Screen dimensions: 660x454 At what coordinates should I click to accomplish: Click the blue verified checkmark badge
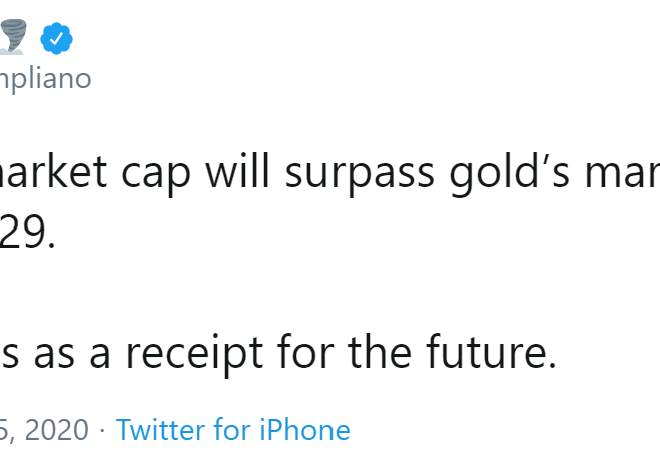tap(56, 39)
